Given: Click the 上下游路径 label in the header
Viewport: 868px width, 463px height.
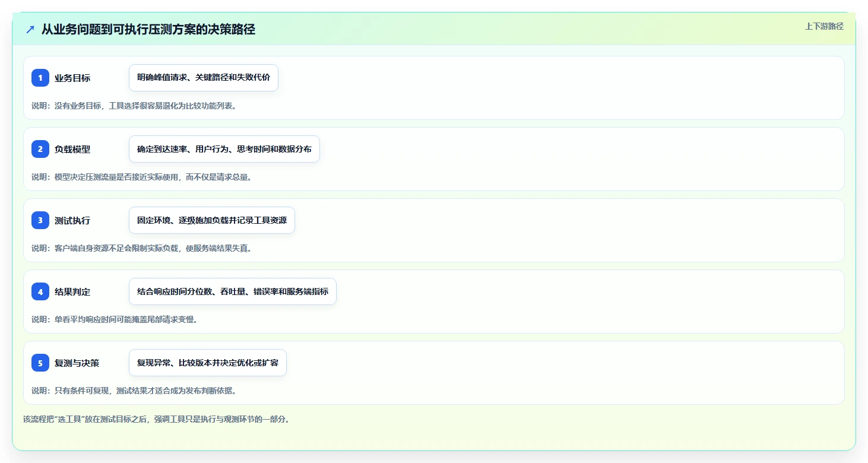Looking at the screenshot, I should coord(824,26).
